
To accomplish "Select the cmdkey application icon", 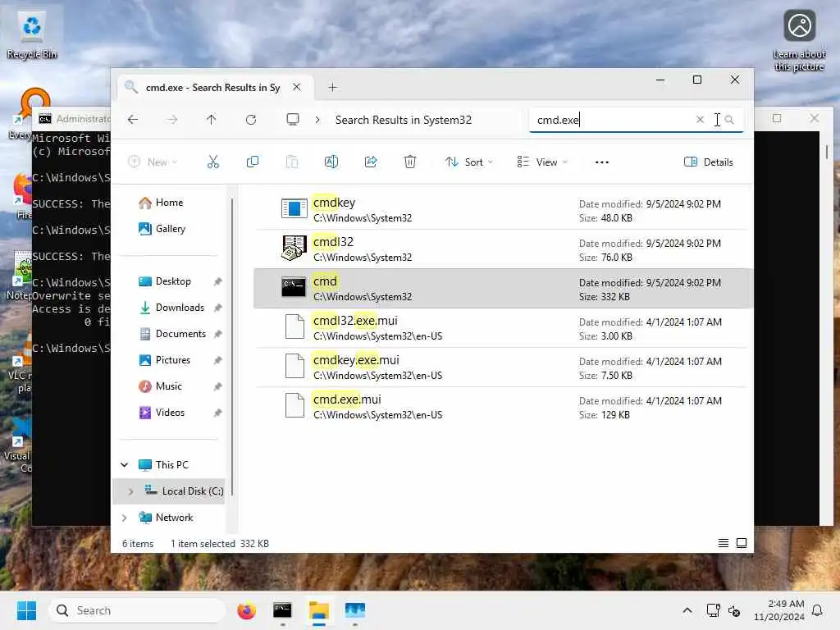I will click(294, 209).
